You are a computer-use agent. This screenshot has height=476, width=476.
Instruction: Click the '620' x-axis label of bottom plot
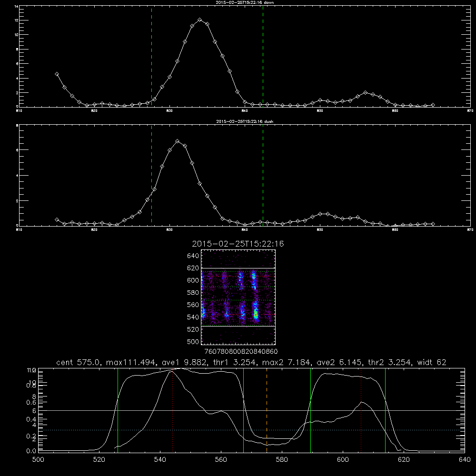point(404,460)
